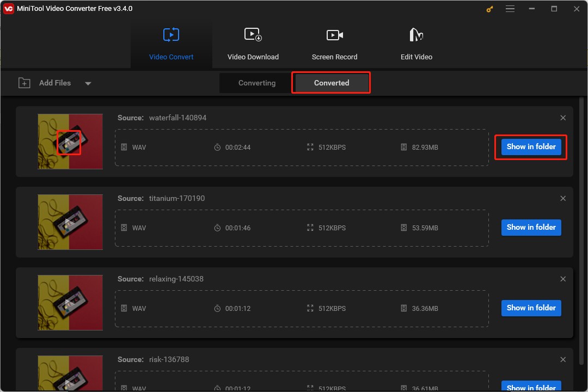This screenshot has height=392, width=588.
Task: Switch to the Converting tab
Action: 256,83
